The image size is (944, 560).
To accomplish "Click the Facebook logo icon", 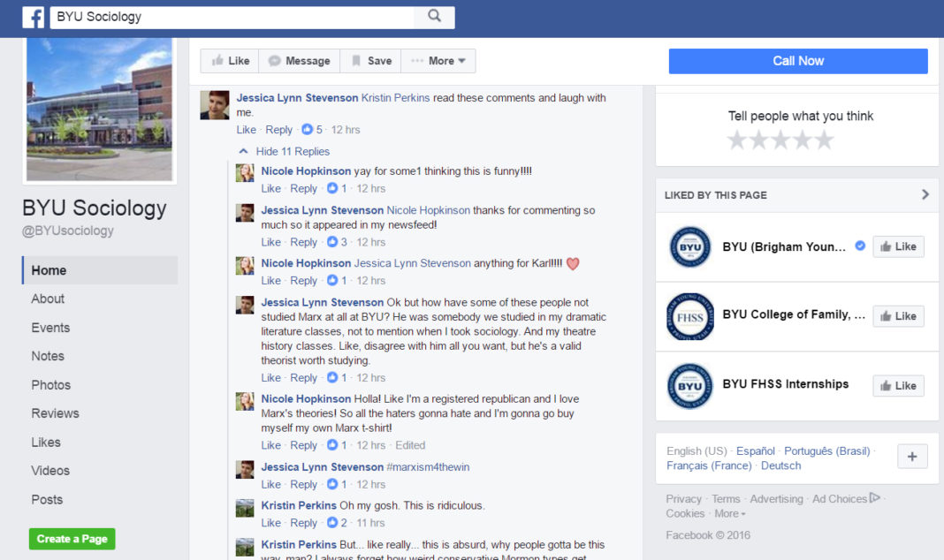I will (x=34, y=17).
